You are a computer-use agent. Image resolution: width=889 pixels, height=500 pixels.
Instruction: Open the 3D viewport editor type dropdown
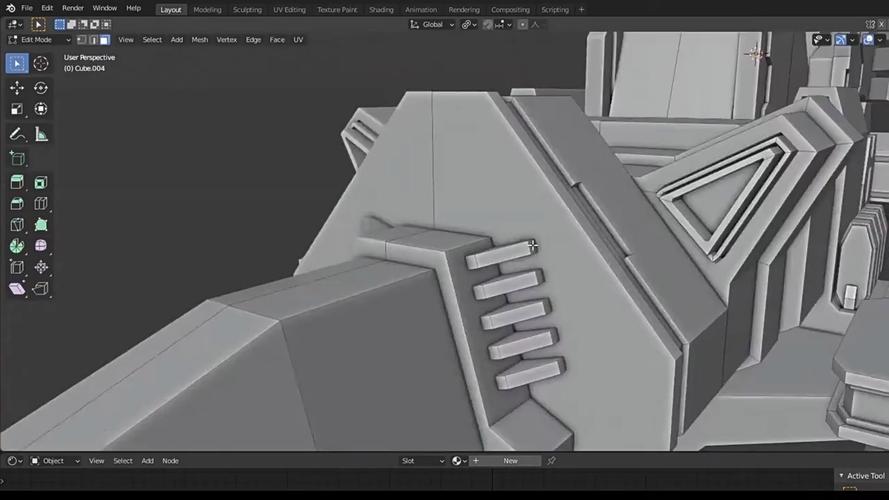tap(15, 24)
